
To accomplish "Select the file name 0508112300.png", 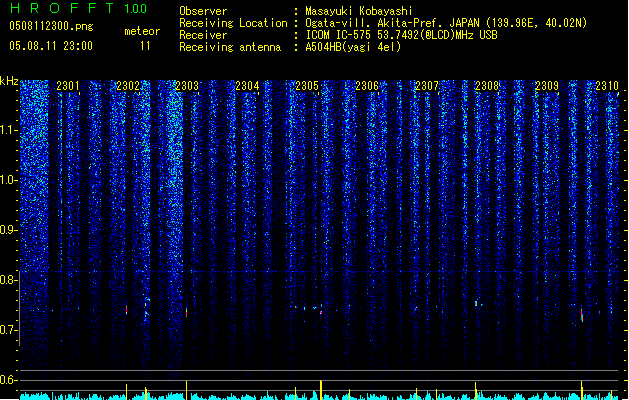I will (x=51, y=26).
